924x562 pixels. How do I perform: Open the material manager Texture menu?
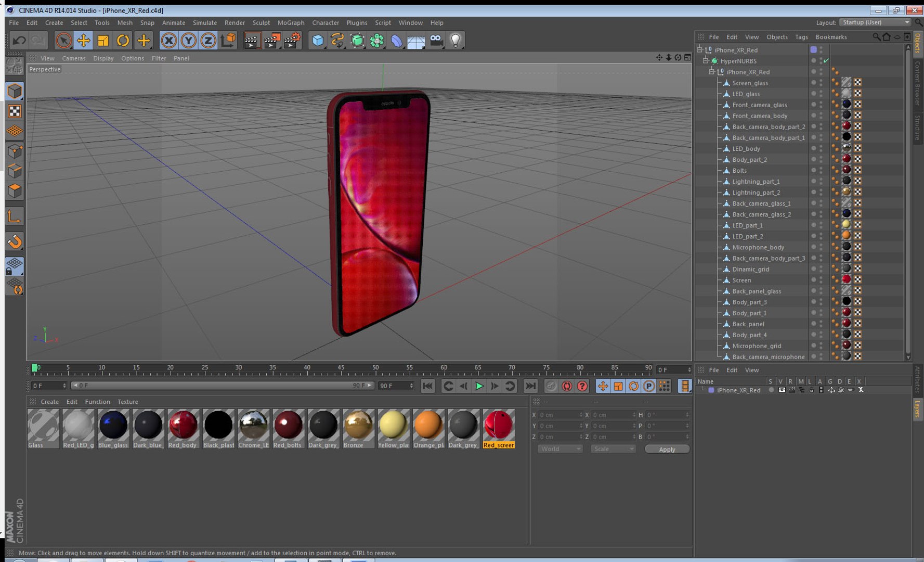(128, 402)
